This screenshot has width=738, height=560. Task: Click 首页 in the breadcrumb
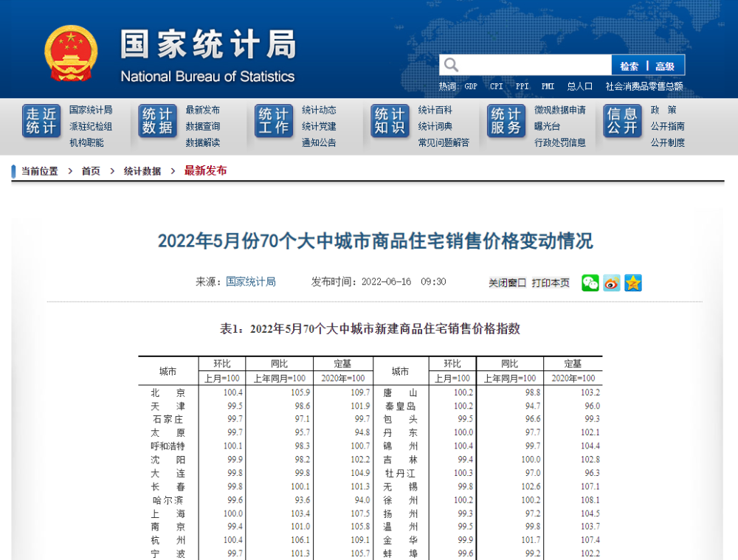tap(91, 171)
